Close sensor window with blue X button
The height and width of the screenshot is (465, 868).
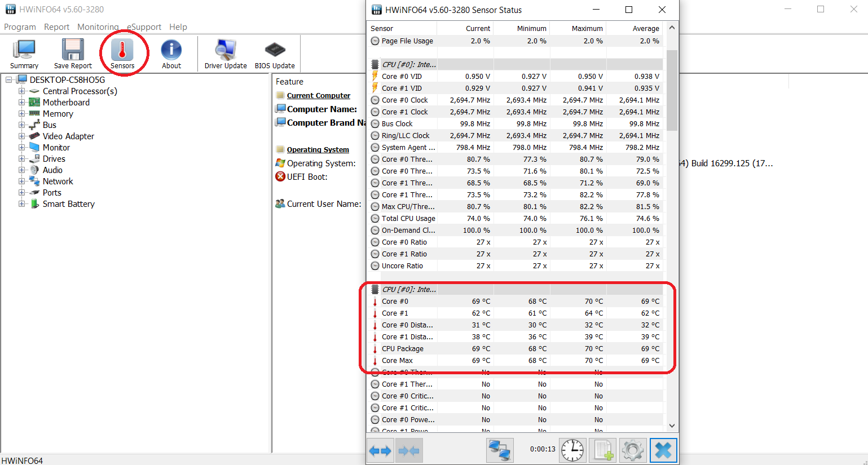click(663, 450)
